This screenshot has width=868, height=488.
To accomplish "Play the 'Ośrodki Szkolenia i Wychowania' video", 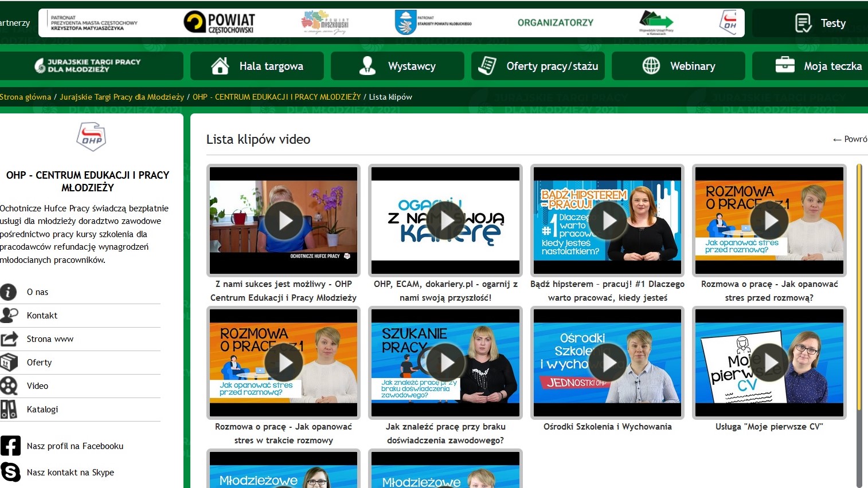I will [608, 363].
